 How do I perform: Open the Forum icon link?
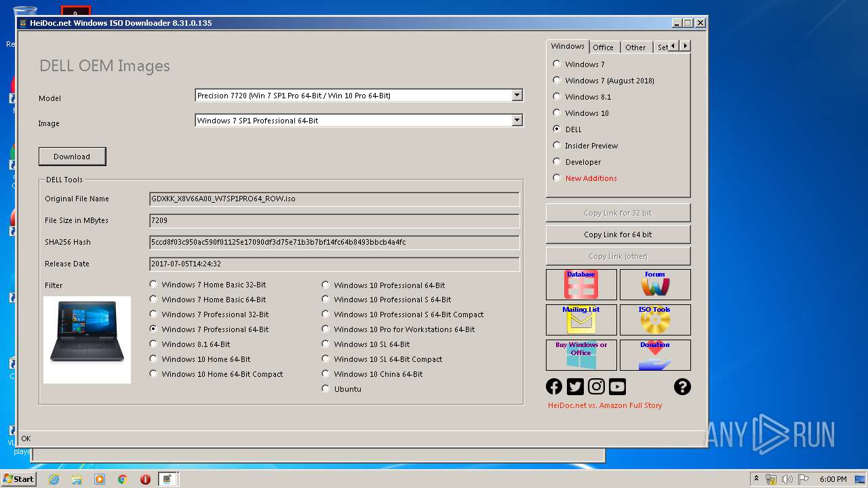point(655,285)
